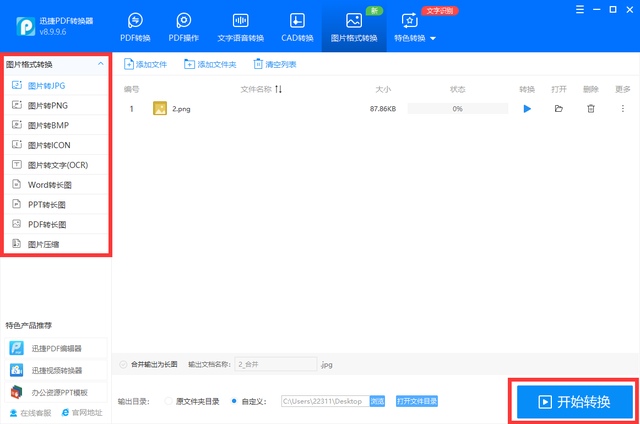
Task: Collapse the 图片格式转换 sidebar section
Action: point(100,64)
